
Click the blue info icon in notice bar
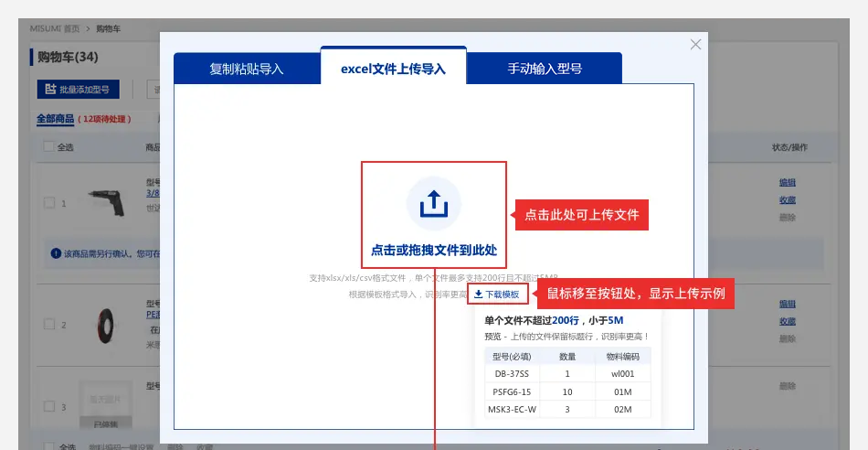56,253
